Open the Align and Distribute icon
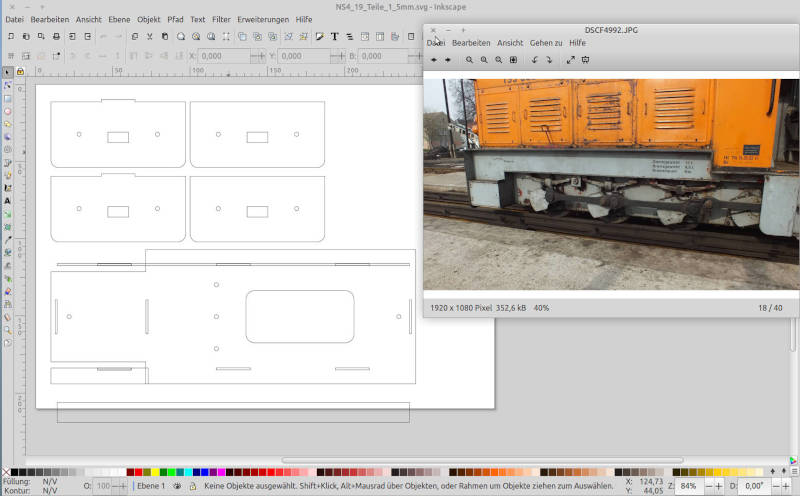800x496 pixels. 395,37
